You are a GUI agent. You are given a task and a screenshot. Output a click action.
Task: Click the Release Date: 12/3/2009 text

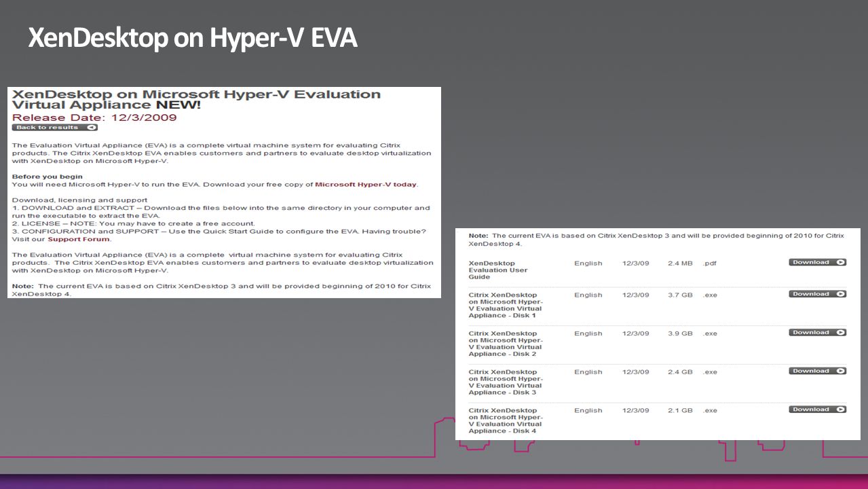pos(94,117)
